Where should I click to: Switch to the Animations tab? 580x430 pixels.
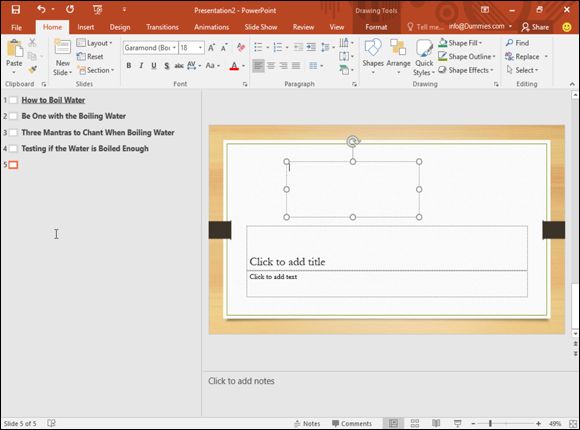coord(212,27)
